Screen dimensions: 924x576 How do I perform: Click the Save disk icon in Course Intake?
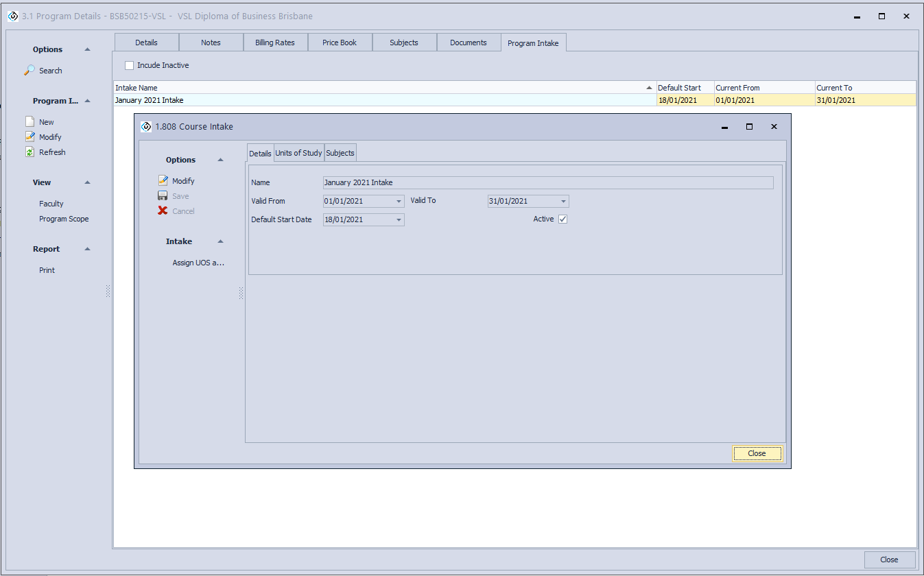click(x=163, y=196)
